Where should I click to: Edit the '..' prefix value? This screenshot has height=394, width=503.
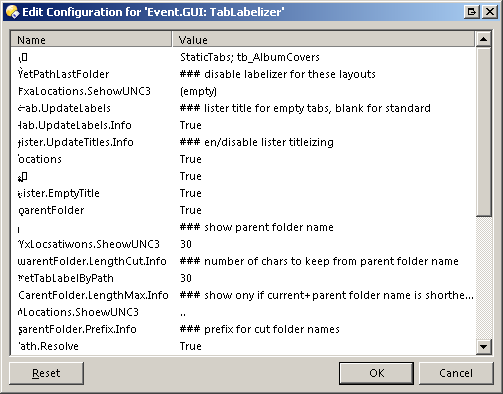(183, 312)
